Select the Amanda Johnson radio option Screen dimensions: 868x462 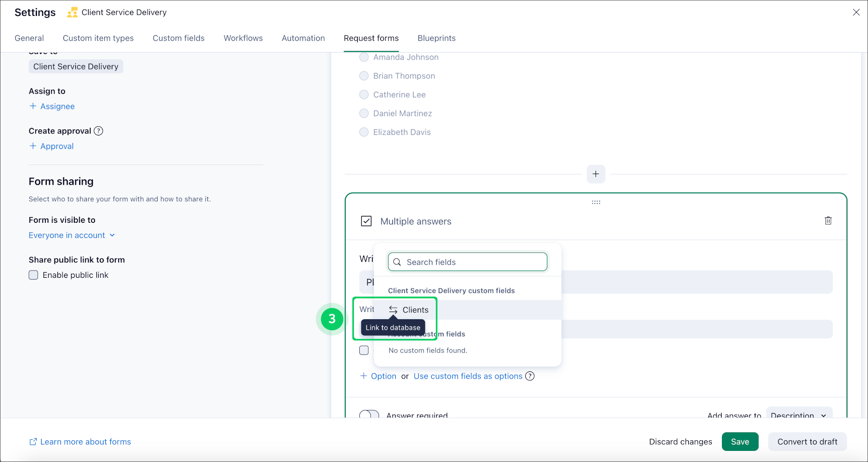coord(364,57)
